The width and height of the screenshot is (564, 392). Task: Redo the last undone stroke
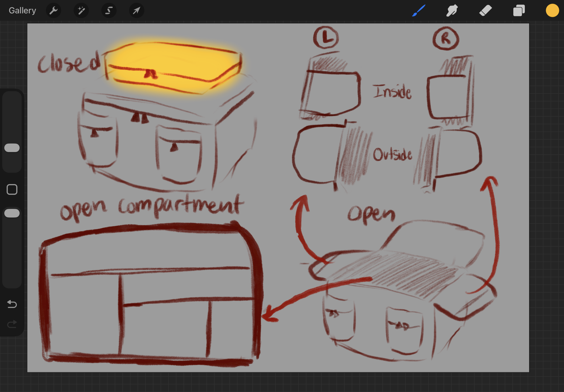pyautogui.click(x=12, y=324)
